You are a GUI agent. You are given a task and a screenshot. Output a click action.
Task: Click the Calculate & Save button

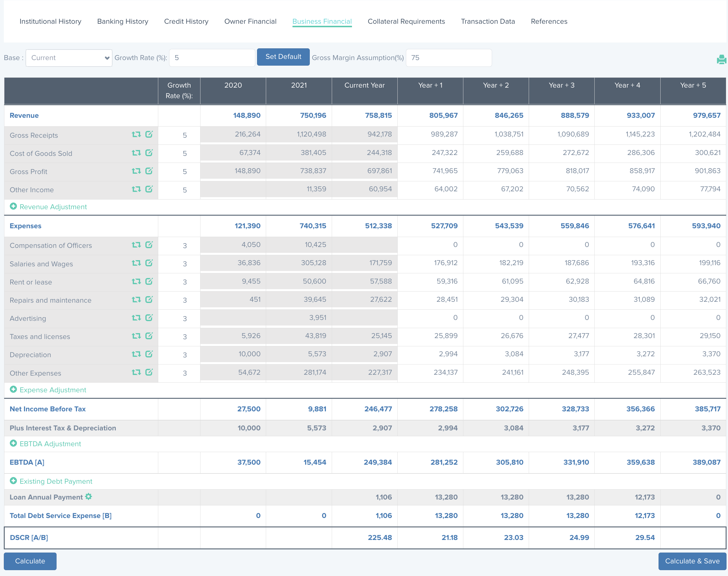pyautogui.click(x=692, y=561)
